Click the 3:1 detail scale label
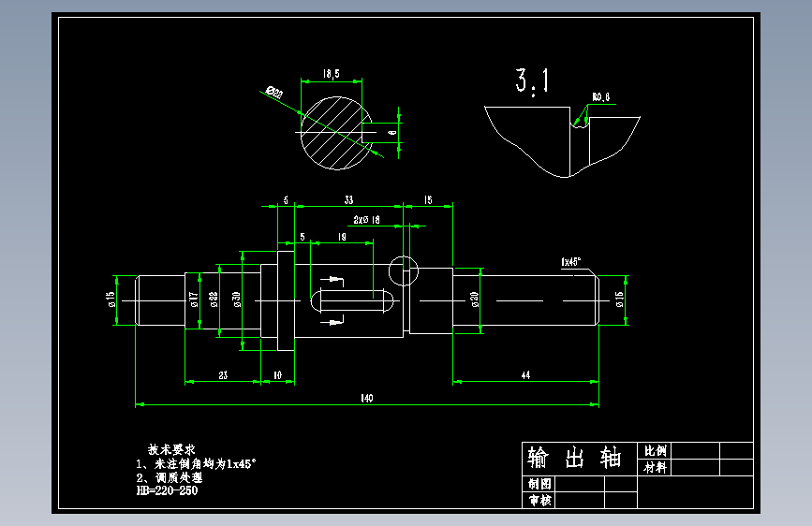The width and height of the screenshot is (812, 526). pyautogui.click(x=532, y=81)
